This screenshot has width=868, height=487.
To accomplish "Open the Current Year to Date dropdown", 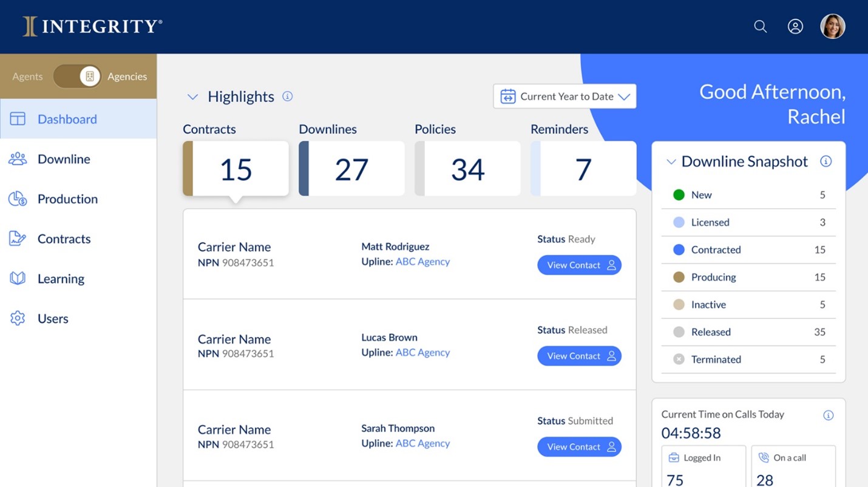I will click(564, 96).
